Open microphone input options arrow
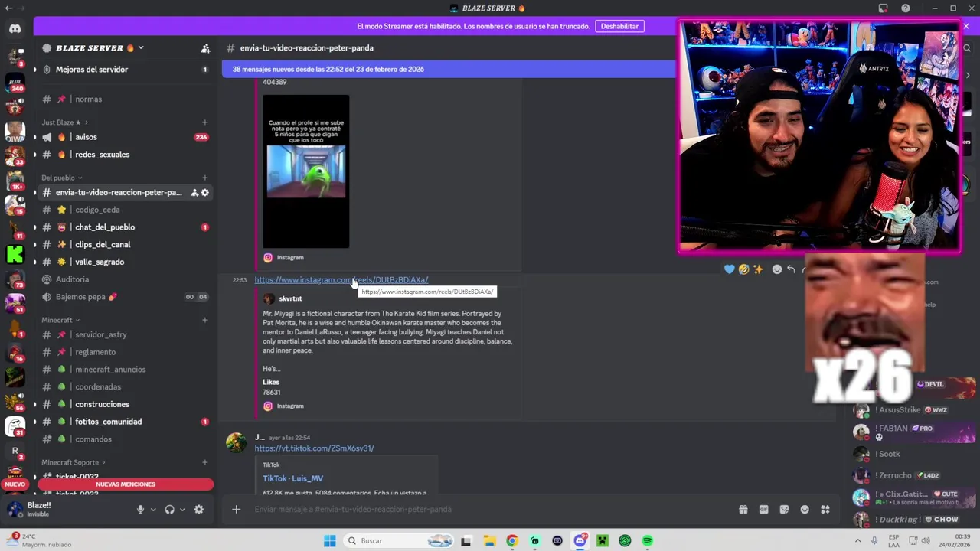This screenshot has width=980, height=551. pyautogui.click(x=153, y=510)
